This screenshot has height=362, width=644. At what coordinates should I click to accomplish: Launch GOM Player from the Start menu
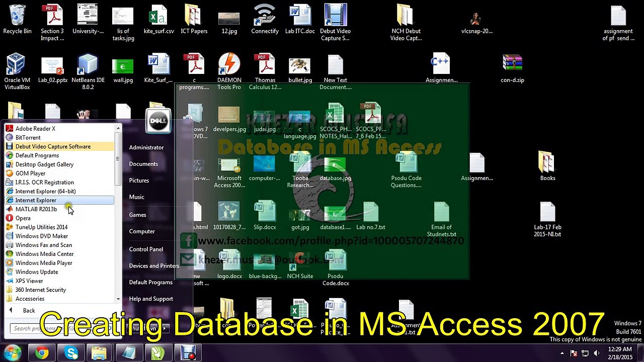(59, 173)
